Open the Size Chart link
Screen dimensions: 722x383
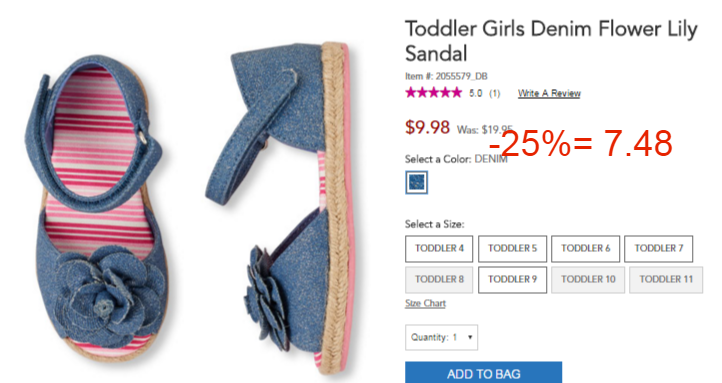[425, 303]
